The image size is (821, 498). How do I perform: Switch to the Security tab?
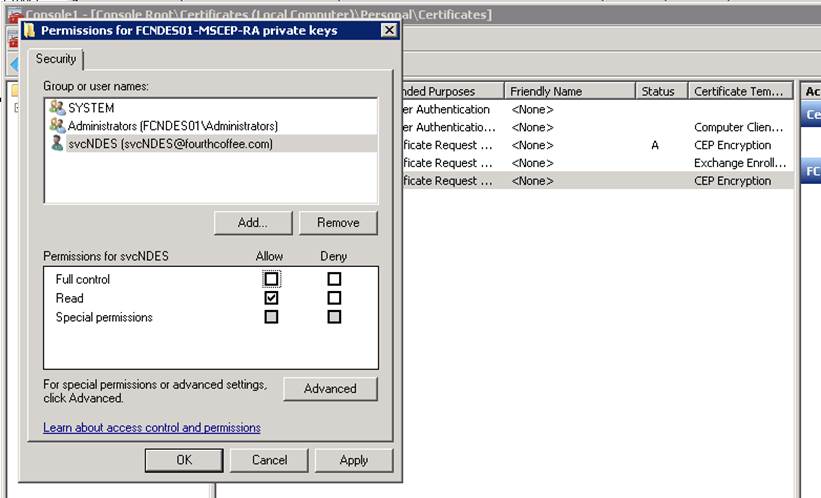tap(56, 60)
